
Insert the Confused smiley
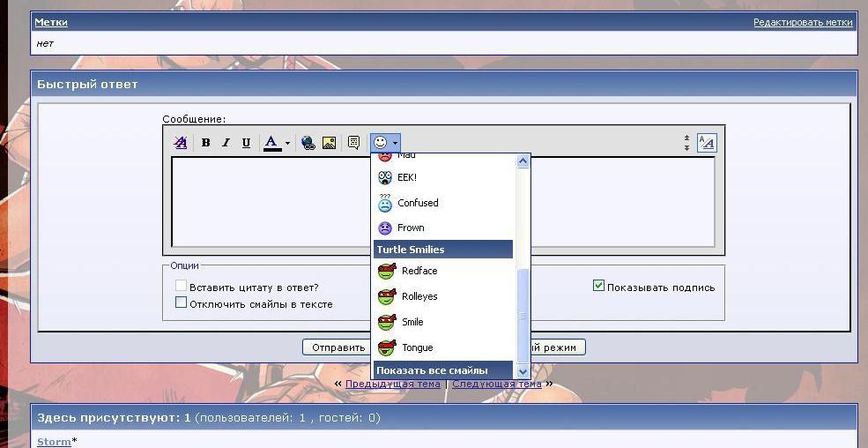tap(443, 203)
